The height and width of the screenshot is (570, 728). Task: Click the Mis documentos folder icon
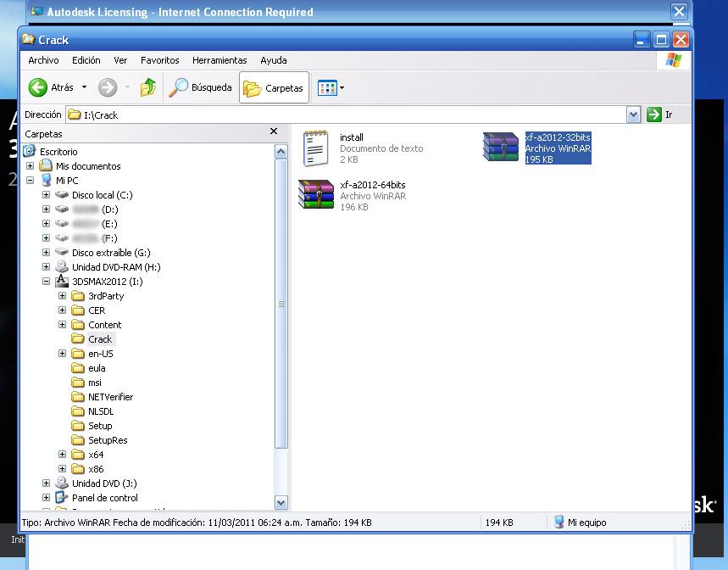coord(46,165)
